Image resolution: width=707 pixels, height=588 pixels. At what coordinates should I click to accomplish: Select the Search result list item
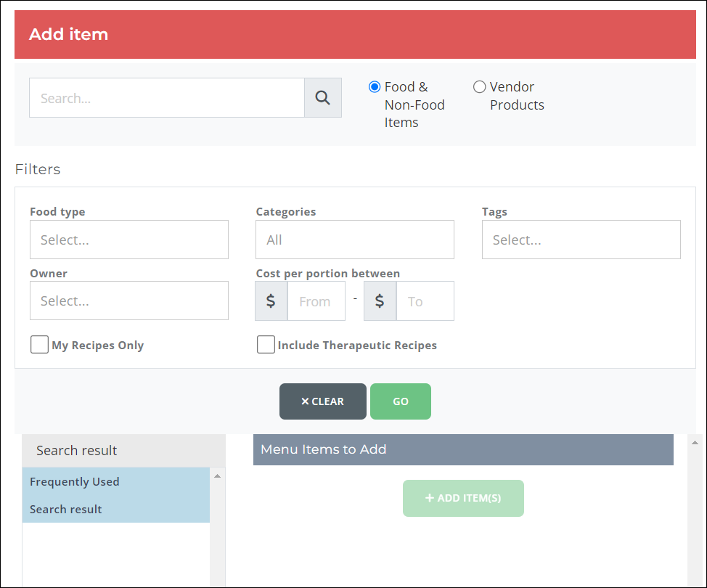coord(65,509)
